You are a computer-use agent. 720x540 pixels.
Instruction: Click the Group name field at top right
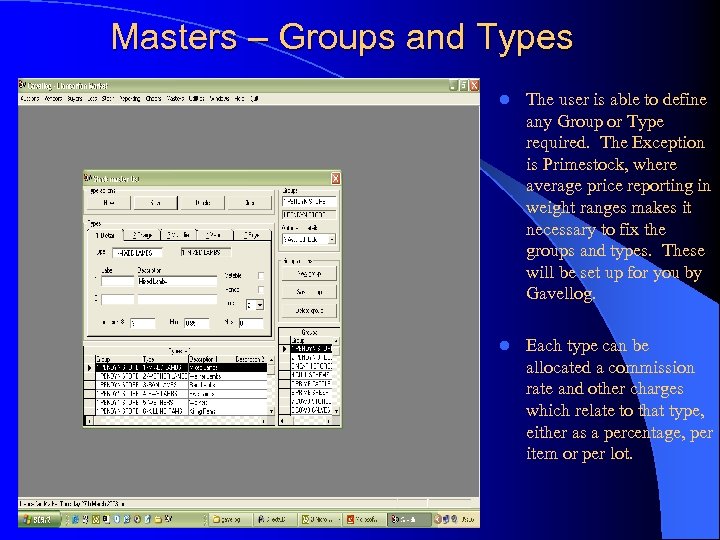click(309, 202)
